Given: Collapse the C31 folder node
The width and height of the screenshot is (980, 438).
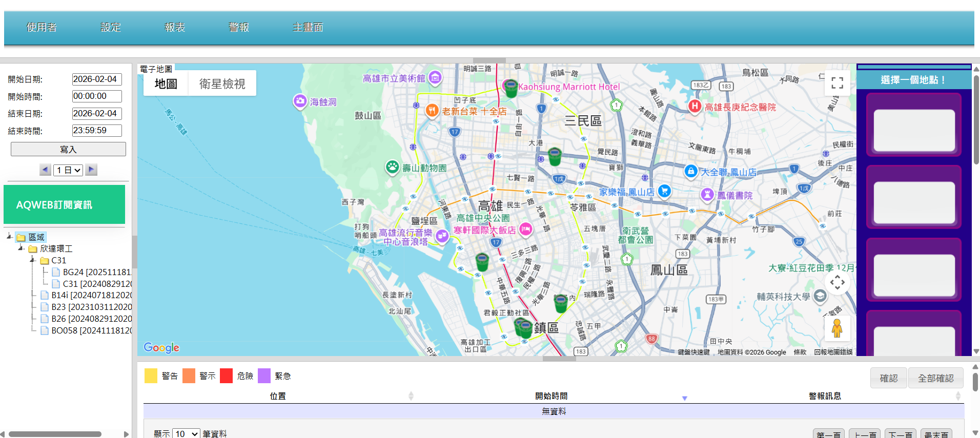Looking at the screenshot, I should (x=33, y=260).
